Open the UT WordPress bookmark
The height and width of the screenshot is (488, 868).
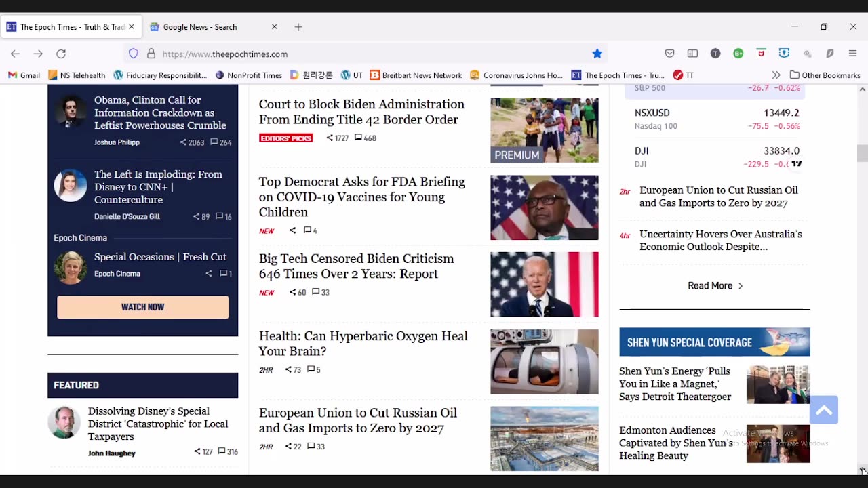coord(352,75)
